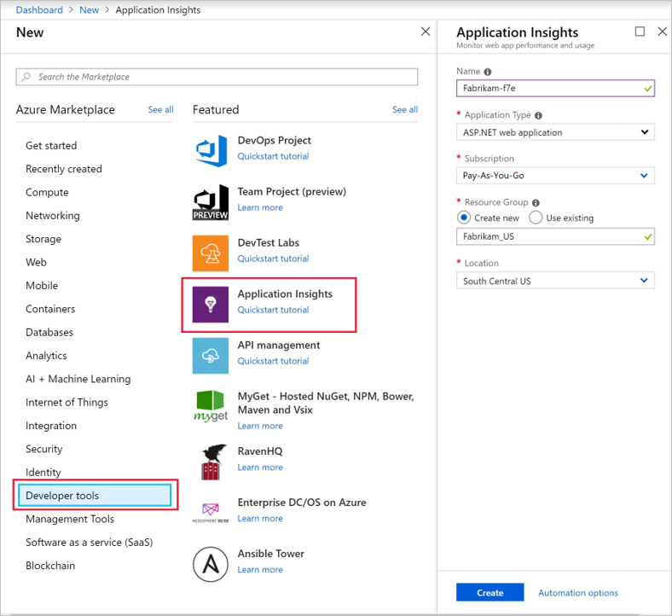This screenshot has height=616, width=672.
Task: Select Analytics category
Action: click(x=46, y=356)
